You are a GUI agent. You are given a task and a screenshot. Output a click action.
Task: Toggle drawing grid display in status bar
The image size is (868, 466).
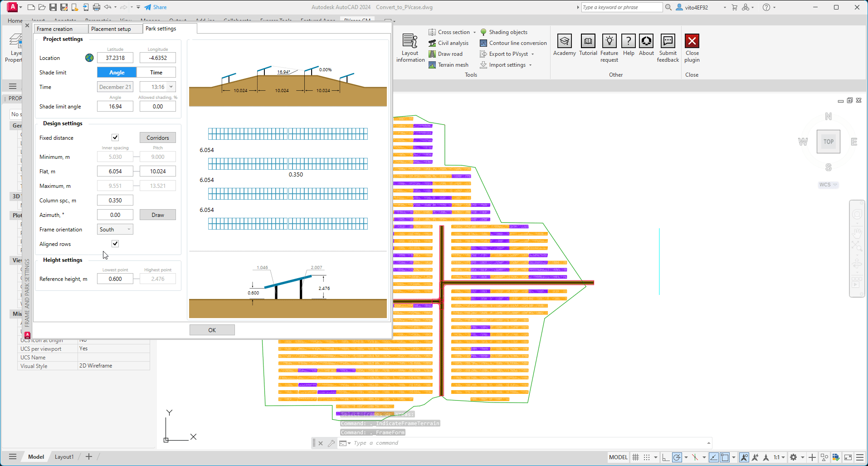(x=636, y=457)
